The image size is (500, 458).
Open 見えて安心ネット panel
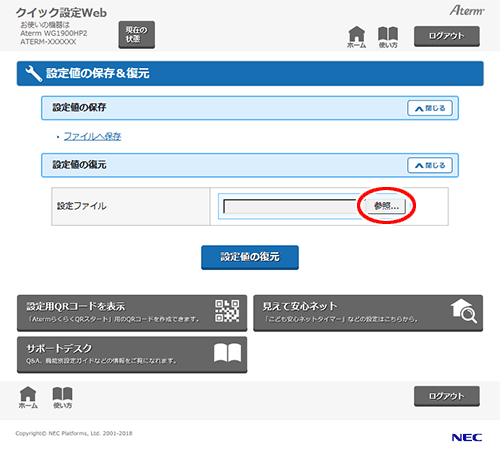(x=368, y=313)
